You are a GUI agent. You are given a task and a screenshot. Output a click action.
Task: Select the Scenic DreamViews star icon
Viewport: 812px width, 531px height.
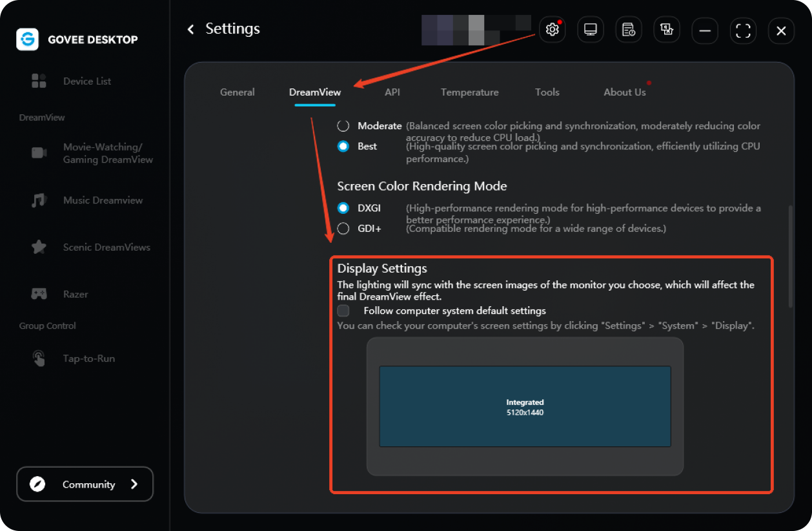click(x=39, y=247)
